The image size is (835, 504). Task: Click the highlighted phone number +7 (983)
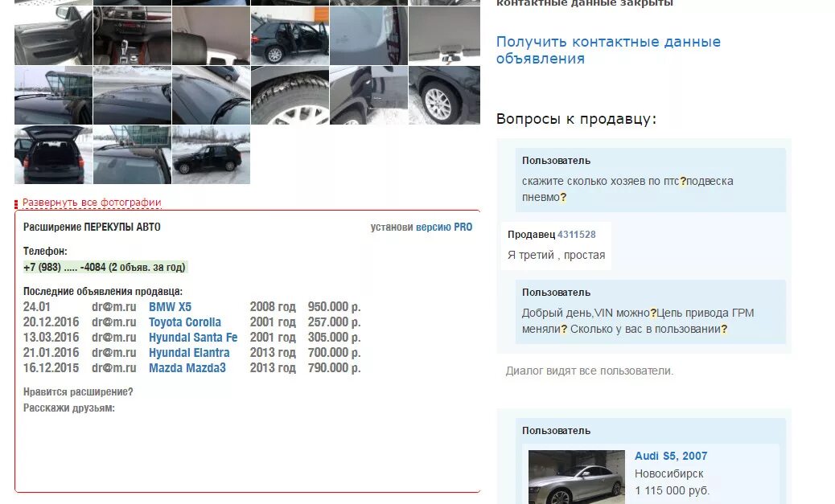(105, 267)
